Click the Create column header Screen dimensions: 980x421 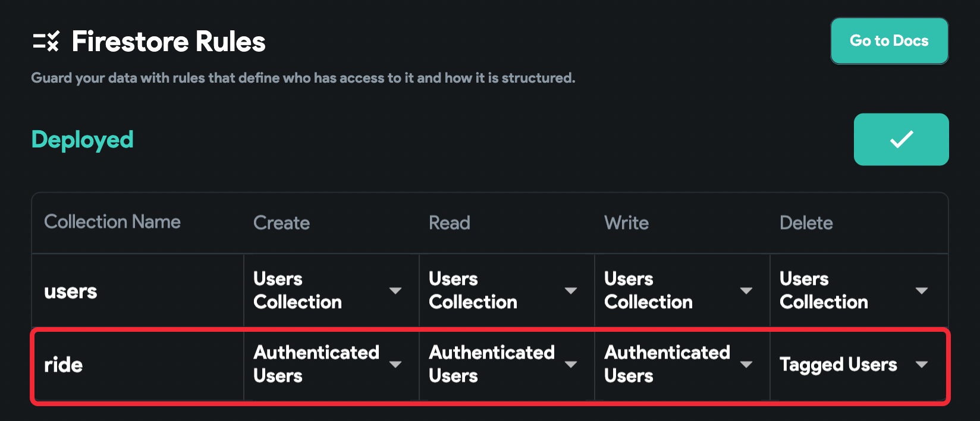[x=281, y=223]
